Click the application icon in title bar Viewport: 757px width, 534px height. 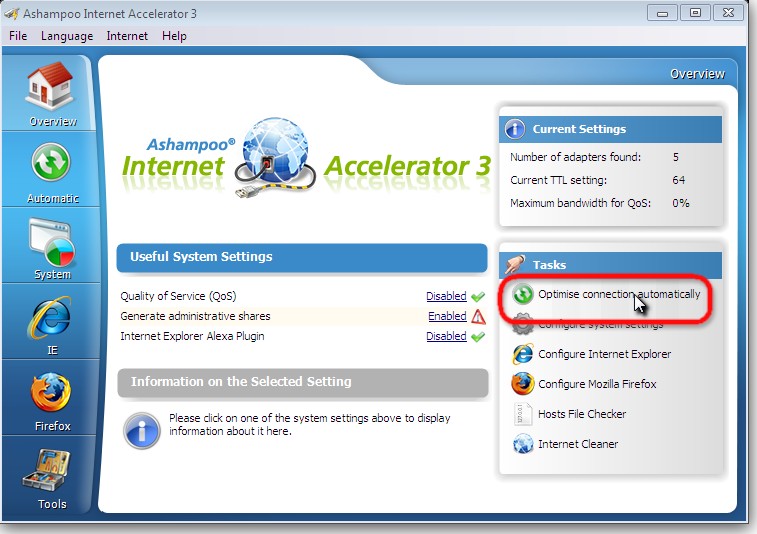[11, 14]
